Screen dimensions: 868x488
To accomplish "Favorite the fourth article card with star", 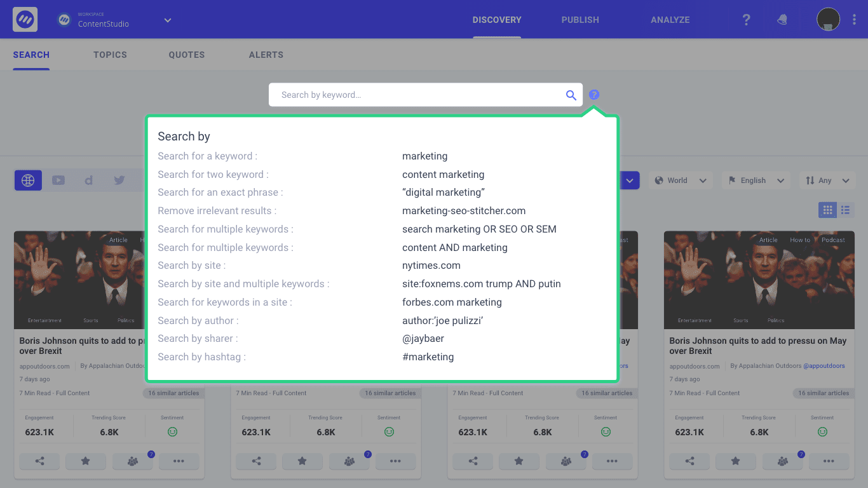I will click(x=736, y=461).
